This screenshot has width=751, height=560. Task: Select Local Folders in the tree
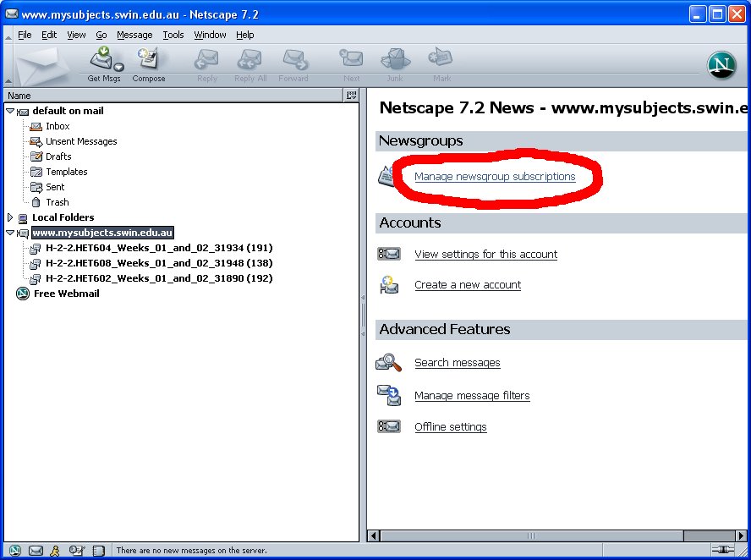click(x=63, y=217)
